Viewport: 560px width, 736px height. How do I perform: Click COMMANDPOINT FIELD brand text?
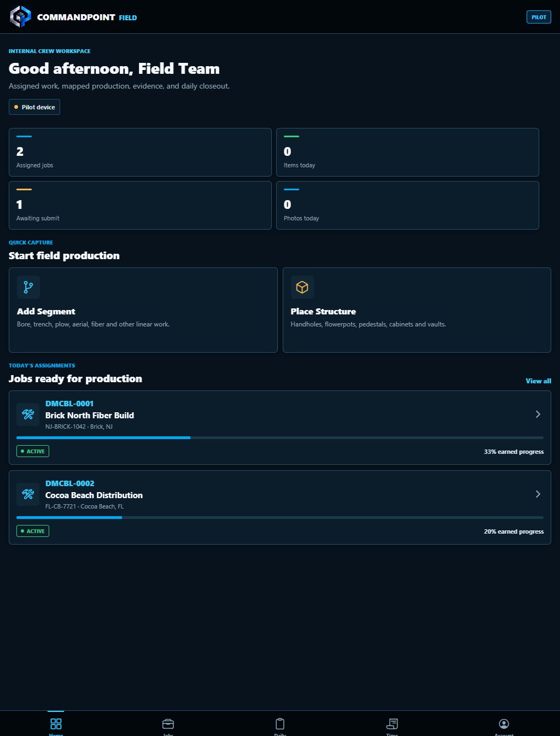pyautogui.click(x=87, y=17)
